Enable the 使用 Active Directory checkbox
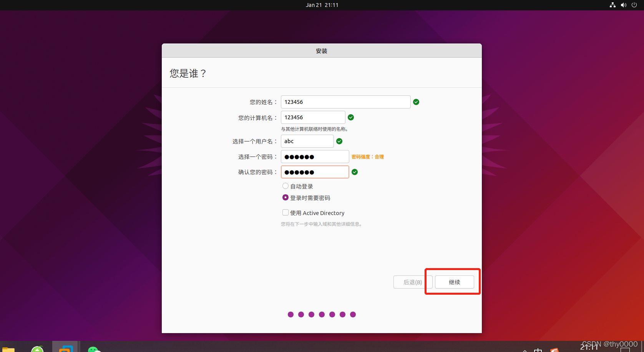Viewport: 644px width, 352px height. tap(285, 212)
